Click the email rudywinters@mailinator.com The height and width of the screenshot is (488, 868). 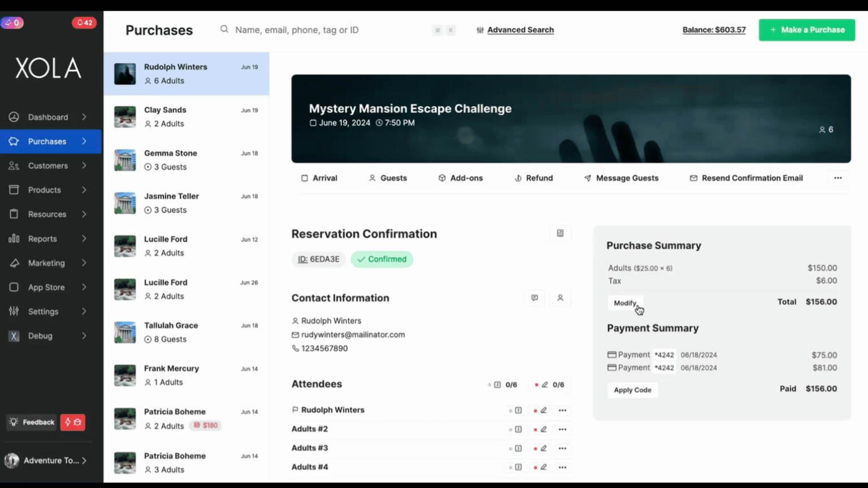coord(353,334)
